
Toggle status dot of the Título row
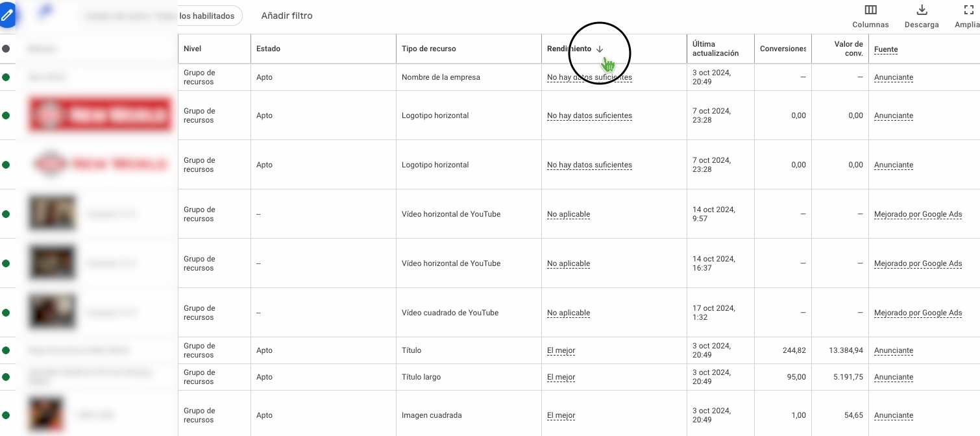coord(6,350)
